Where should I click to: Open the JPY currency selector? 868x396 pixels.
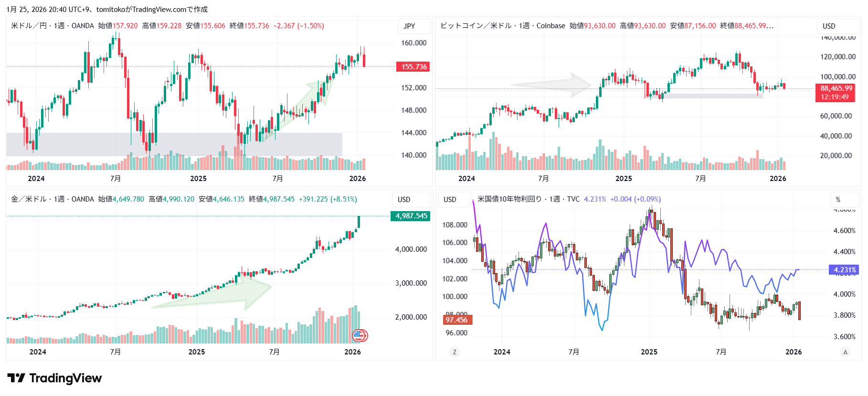point(409,26)
